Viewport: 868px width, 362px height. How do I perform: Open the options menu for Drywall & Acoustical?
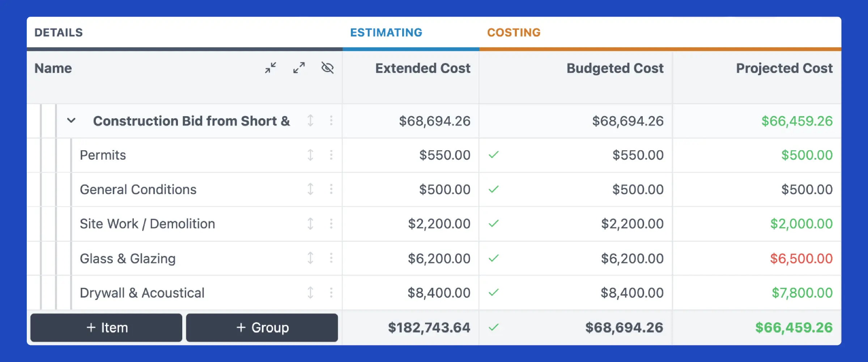point(331,292)
